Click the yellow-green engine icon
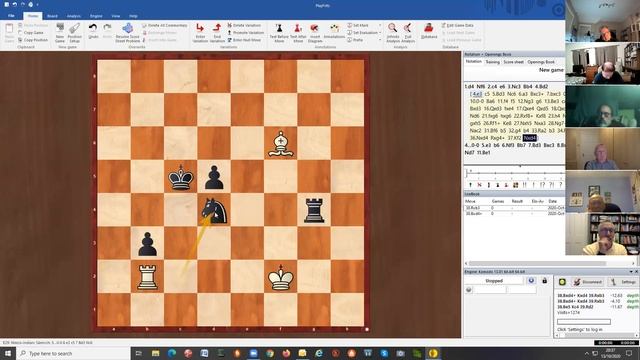Screen dimensions: 640x360 pyautogui.click(x=562, y=282)
